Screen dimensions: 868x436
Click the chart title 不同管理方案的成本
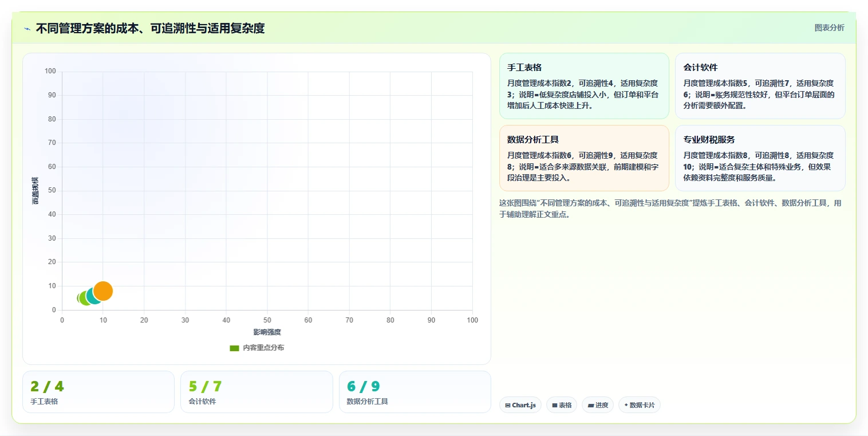(150, 28)
